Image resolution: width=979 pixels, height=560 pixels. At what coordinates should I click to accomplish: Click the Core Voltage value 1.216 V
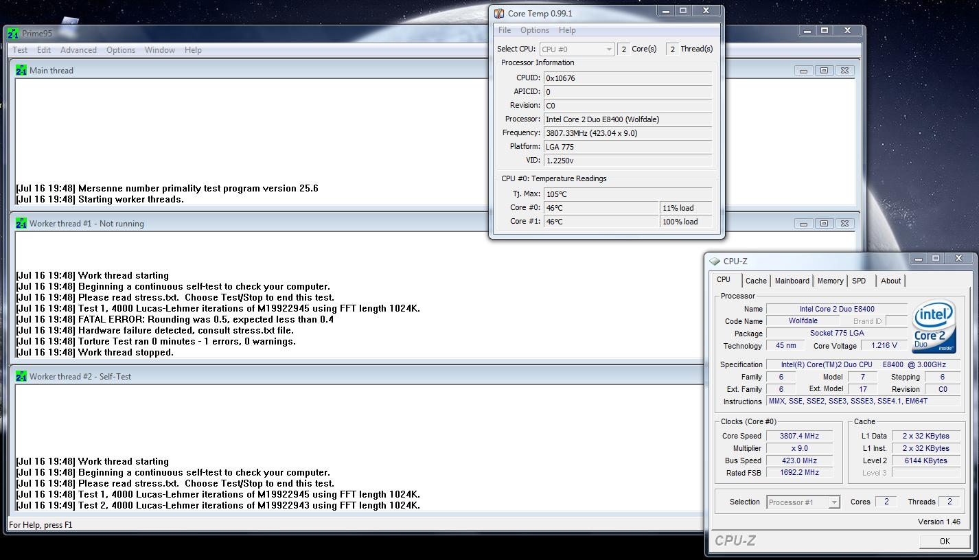(x=883, y=346)
